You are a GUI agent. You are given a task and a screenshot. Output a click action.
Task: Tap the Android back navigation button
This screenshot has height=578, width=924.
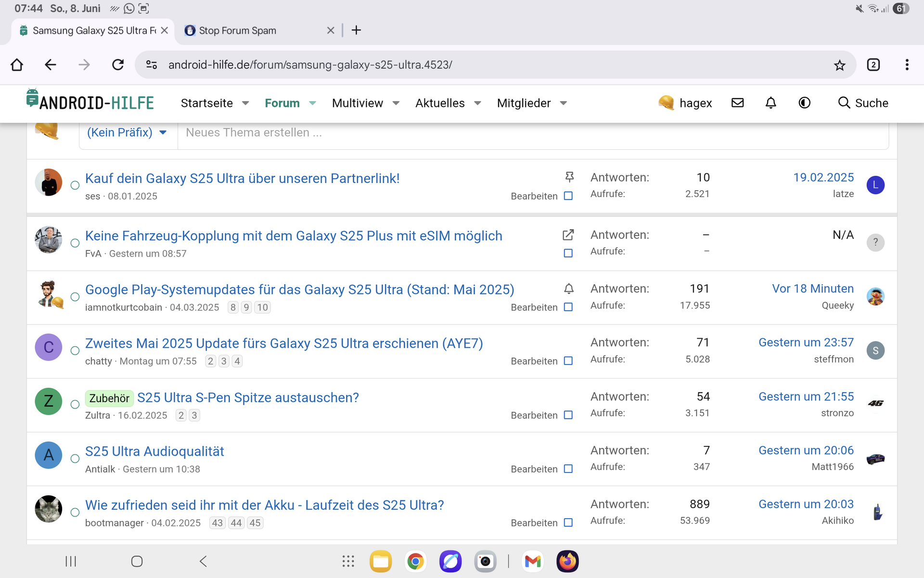203,561
